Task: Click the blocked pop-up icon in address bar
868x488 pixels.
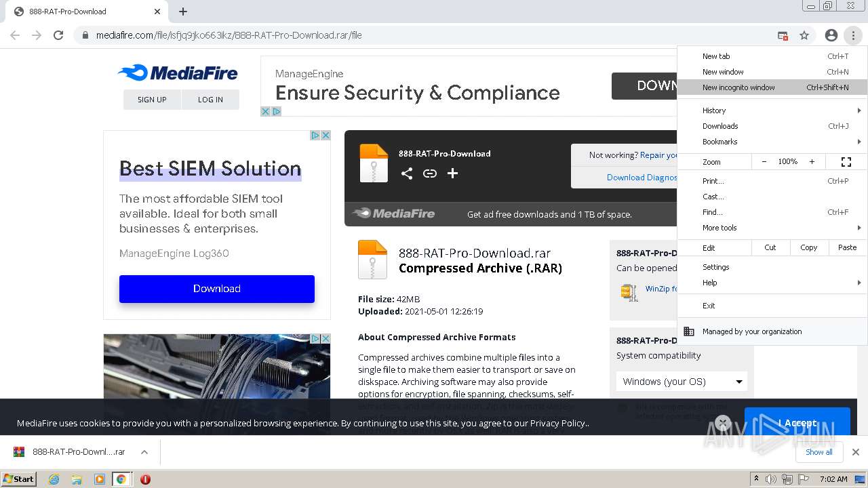Action: click(x=783, y=35)
